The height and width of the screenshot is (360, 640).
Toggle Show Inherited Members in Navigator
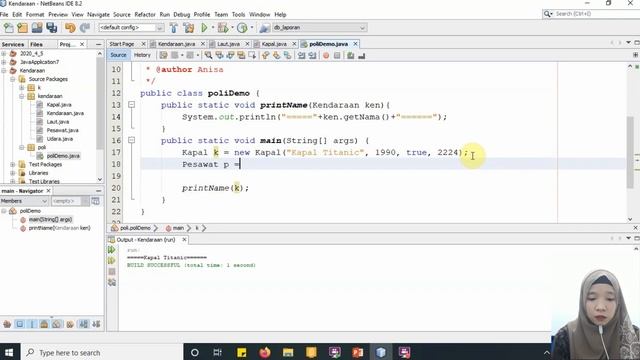(7, 324)
